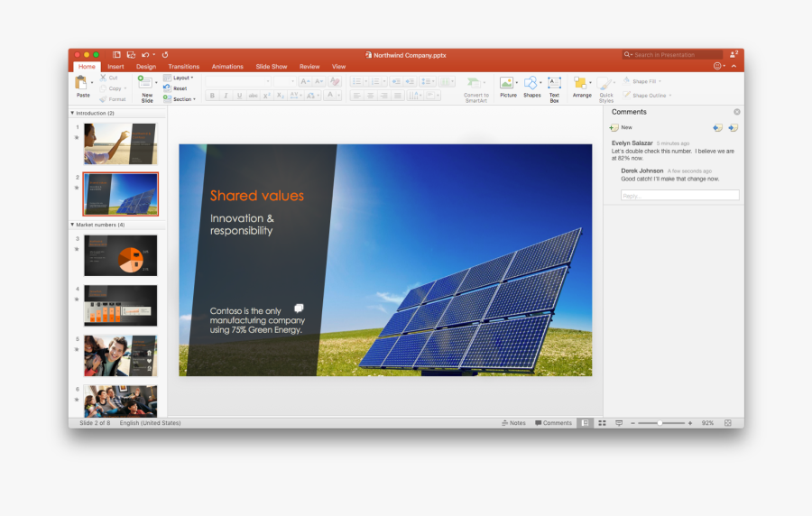Open the Shapes gallery

(531, 84)
